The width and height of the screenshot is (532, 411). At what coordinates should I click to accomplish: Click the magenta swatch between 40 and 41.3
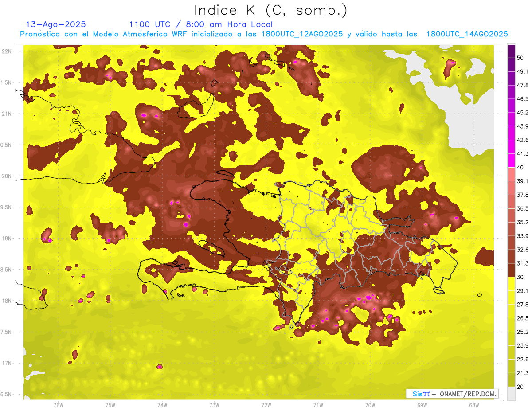(x=511, y=160)
